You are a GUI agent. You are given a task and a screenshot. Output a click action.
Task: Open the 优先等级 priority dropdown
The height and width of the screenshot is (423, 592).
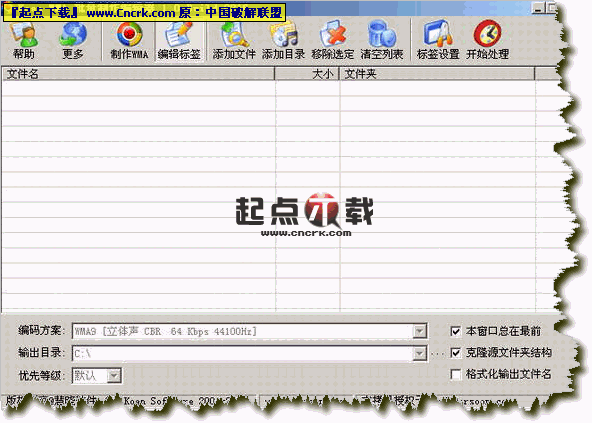[x=114, y=375]
